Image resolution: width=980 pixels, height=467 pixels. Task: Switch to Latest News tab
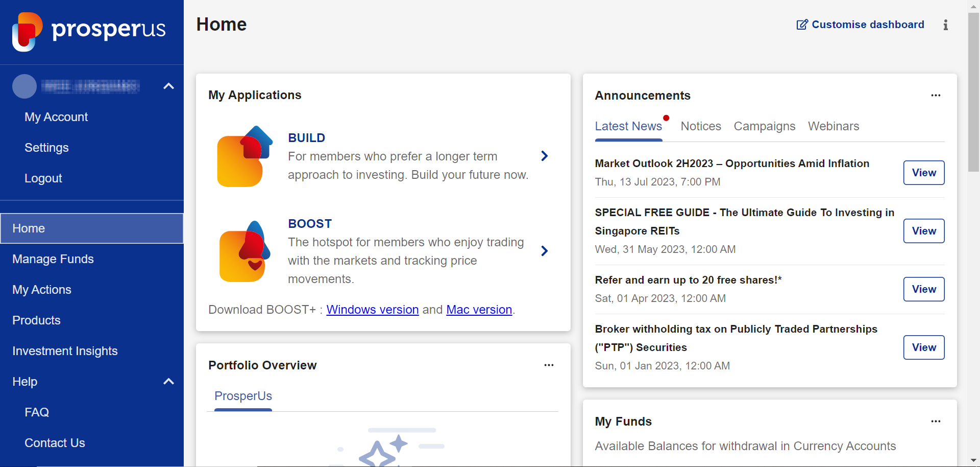pyautogui.click(x=628, y=126)
